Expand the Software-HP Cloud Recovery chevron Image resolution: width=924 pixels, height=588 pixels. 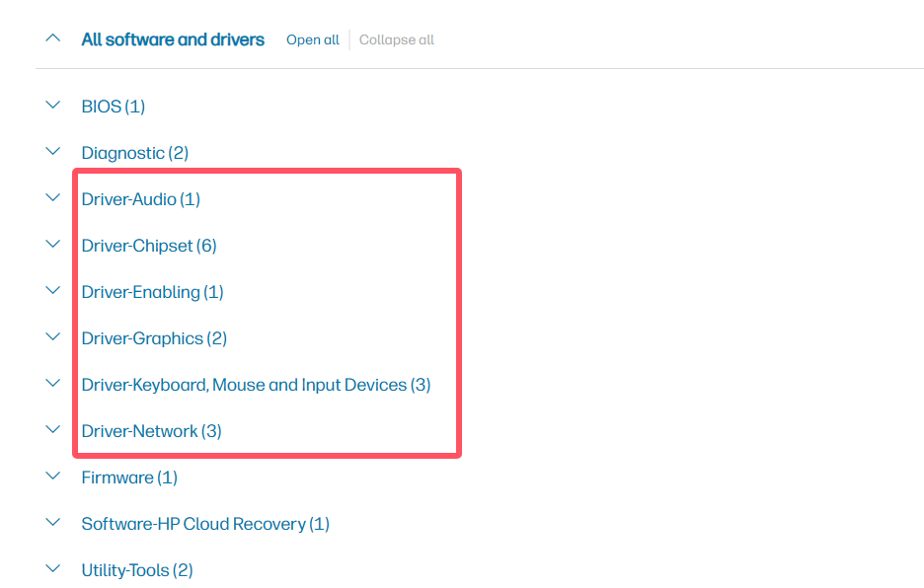coord(53,523)
